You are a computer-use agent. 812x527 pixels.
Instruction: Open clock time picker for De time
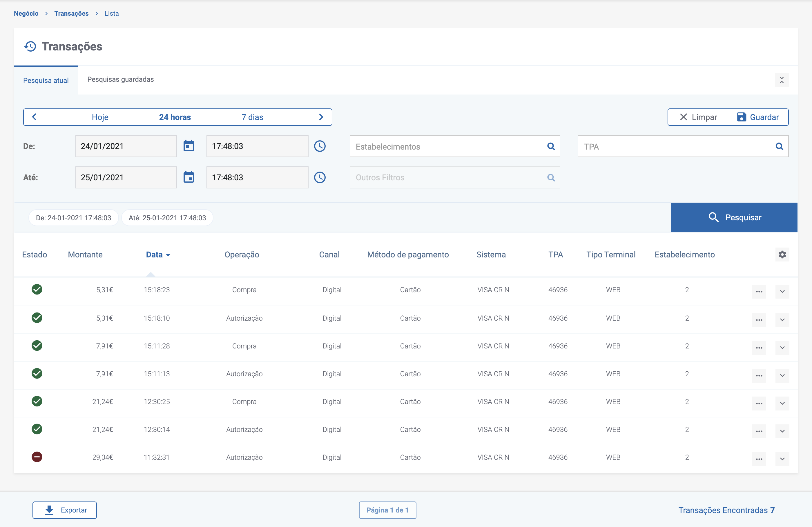tap(320, 146)
